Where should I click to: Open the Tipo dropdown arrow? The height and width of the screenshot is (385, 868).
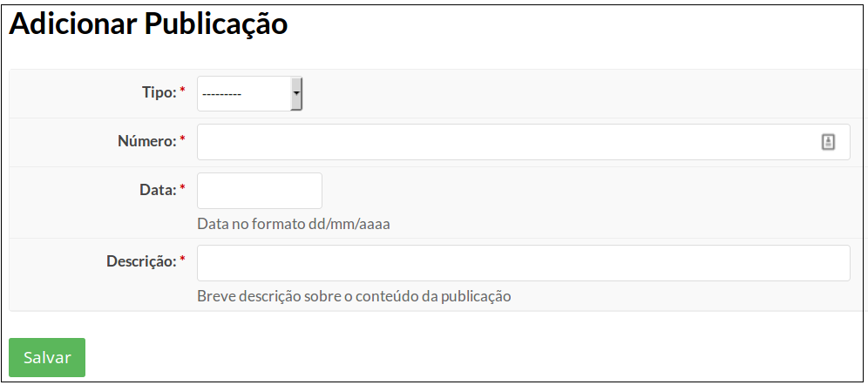[x=296, y=93]
